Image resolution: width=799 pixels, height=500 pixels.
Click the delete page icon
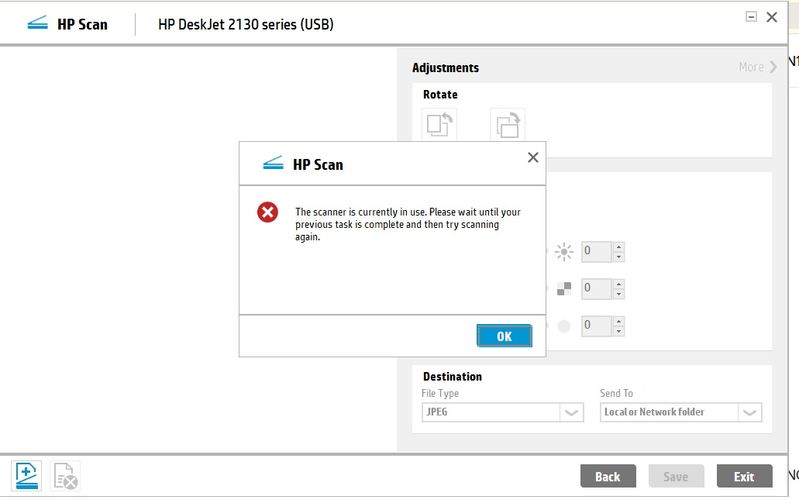(x=65, y=476)
